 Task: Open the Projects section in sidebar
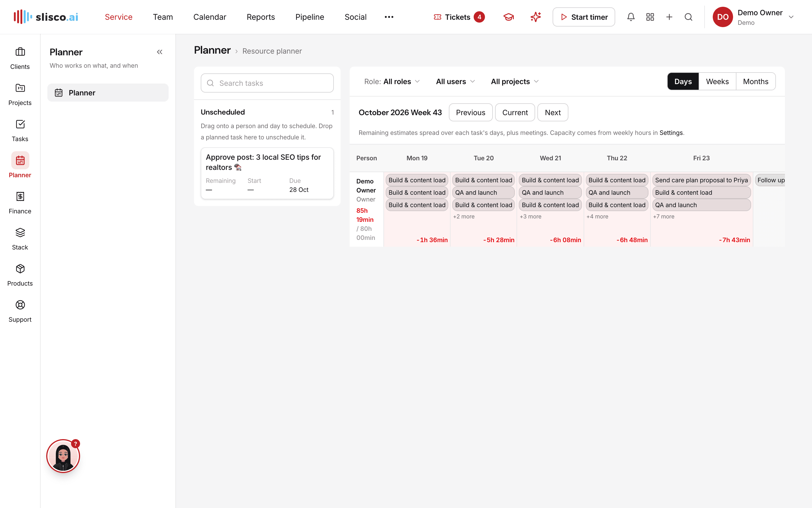pos(20,95)
